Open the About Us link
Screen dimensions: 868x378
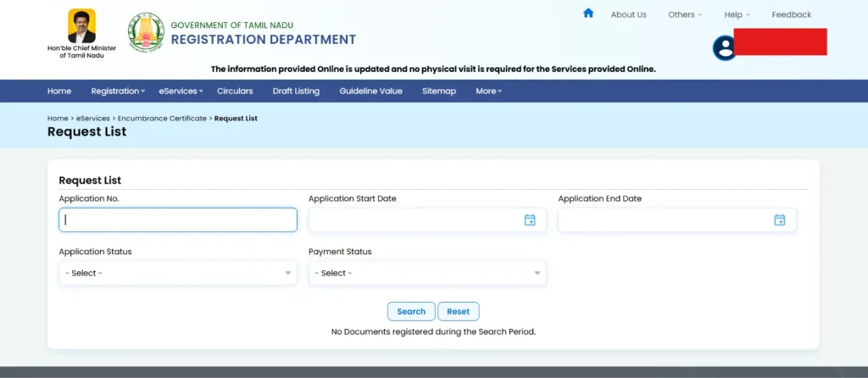point(628,15)
